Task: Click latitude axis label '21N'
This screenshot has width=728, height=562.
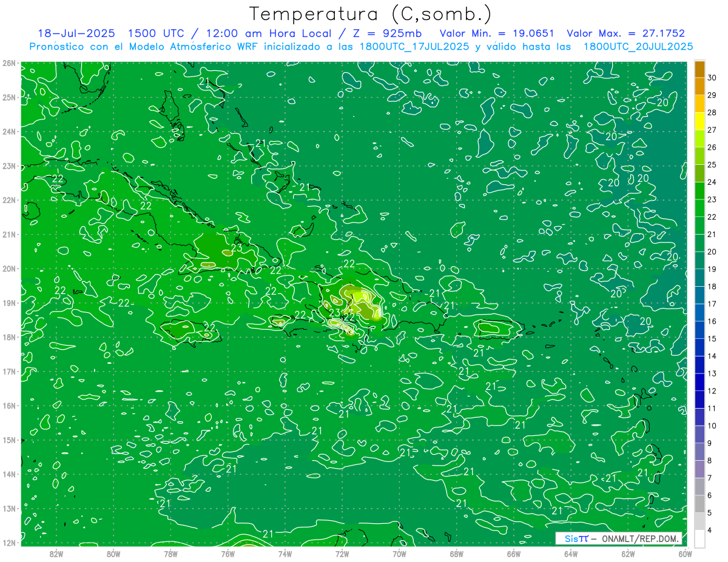Action: (8, 234)
